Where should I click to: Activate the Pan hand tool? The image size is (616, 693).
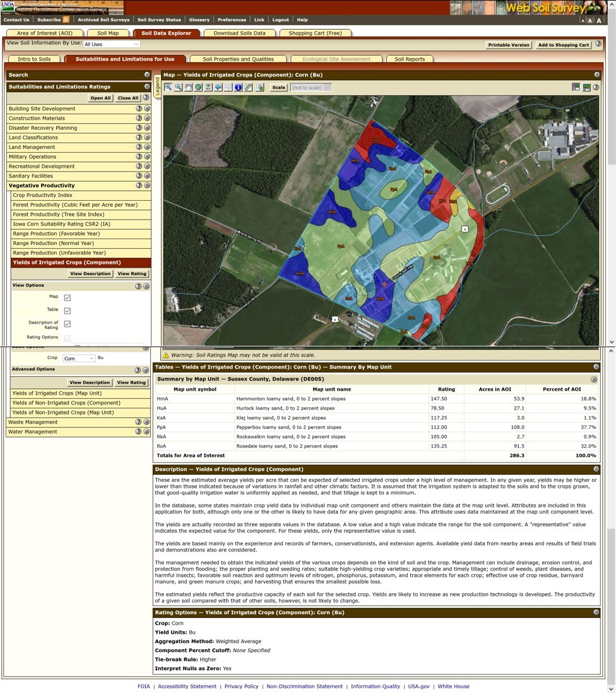[x=188, y=87]
